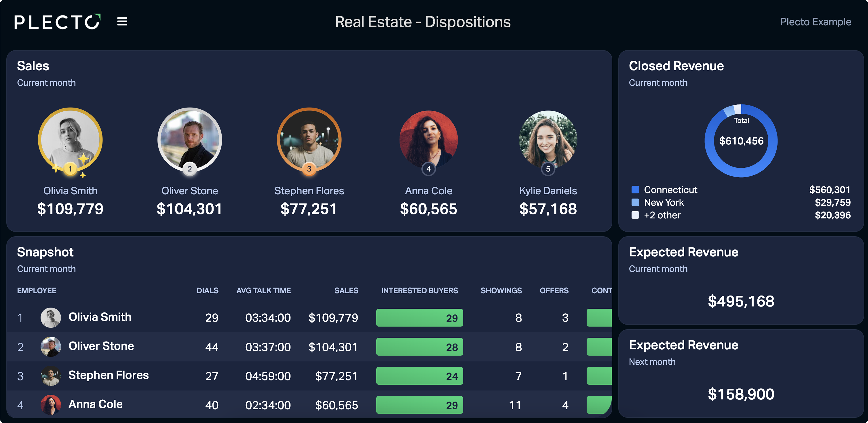Screen dimensions: 868x423
Task: Open Oliver Stone's row name in Snapshot
Action: click(101, 346)
